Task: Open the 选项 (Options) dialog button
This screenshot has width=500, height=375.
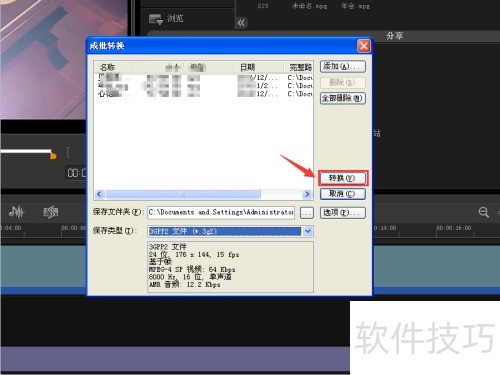Action: [x=343, y=212]
